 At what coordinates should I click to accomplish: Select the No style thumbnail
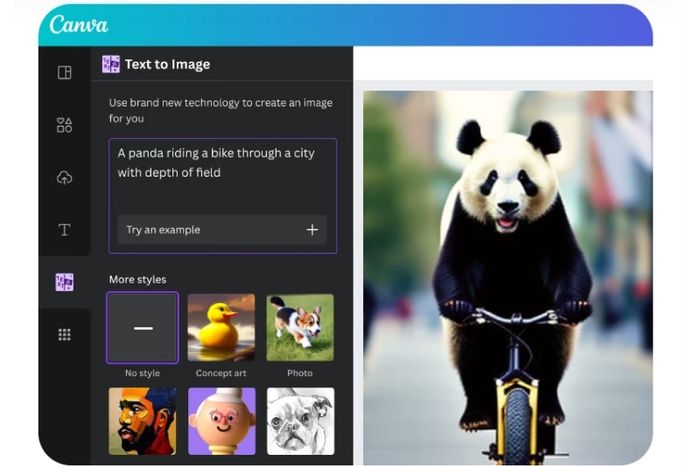[142, 328]
